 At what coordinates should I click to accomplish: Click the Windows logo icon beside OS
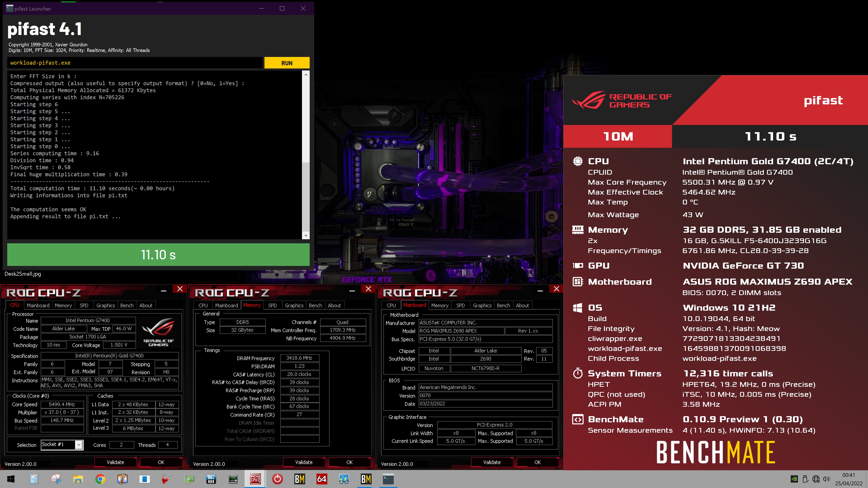pos(578,307)
